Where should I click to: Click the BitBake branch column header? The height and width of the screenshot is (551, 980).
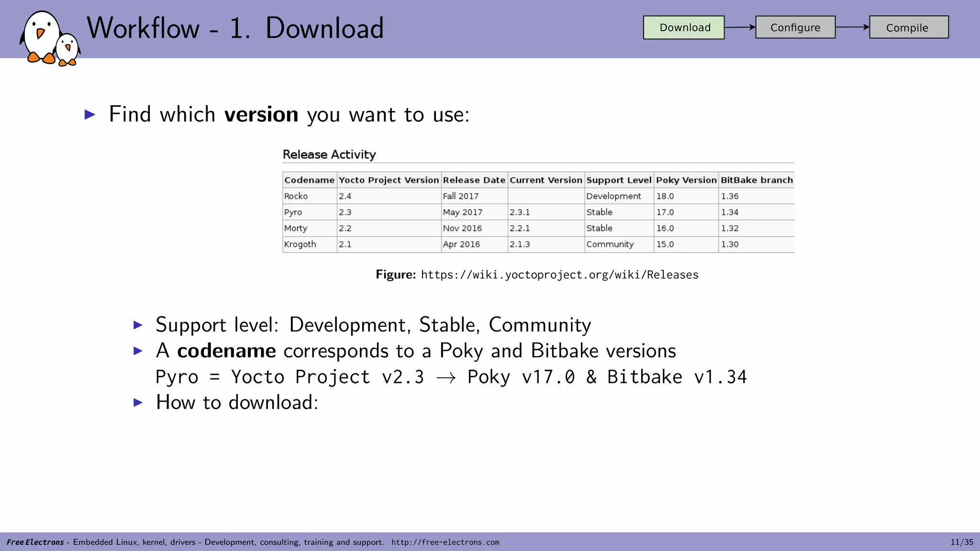[x=757, y=180]
